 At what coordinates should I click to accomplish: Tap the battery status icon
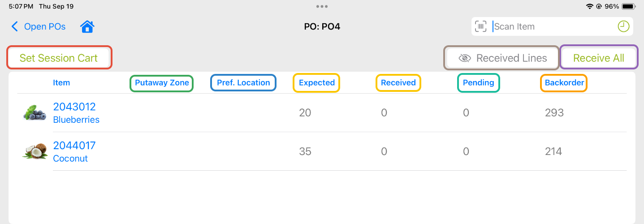click(x=629, y=6)
